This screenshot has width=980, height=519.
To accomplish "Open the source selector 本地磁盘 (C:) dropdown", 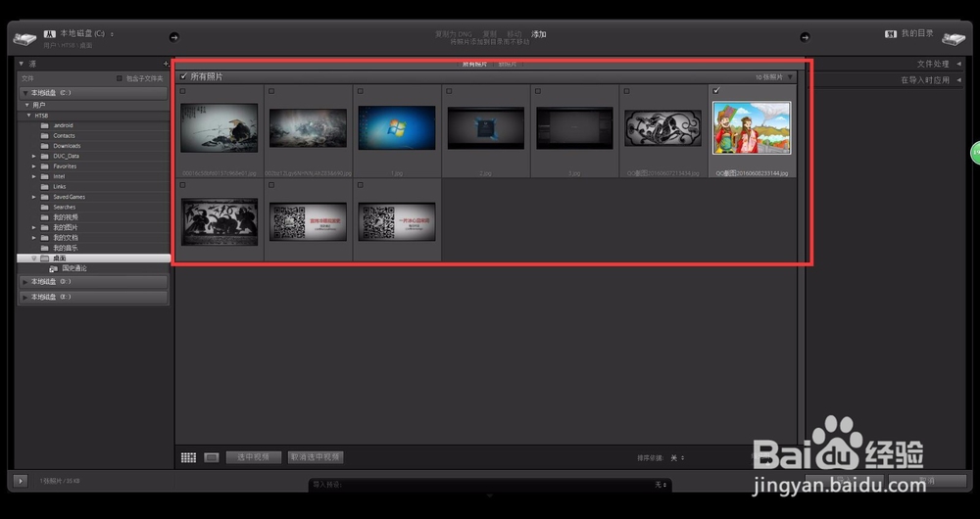I will [87, 33].
